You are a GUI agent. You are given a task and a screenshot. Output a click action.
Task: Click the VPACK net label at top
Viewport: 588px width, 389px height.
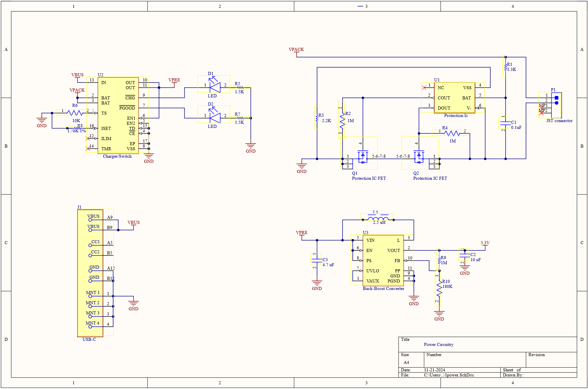click(x=296, y=50)
